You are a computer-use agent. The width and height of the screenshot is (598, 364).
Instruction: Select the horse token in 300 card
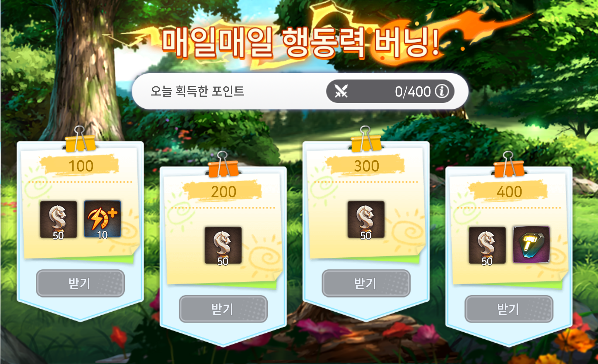click(366, 220)
